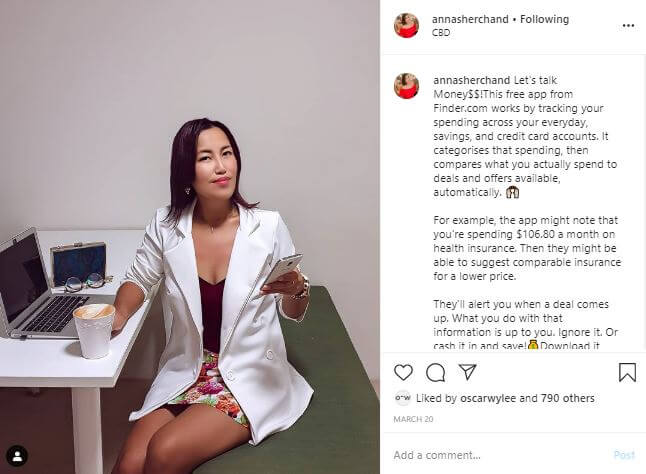The height and width of the screenshot is (474, 646).
Task: Open the annasherchand profile picture in the header
Action: (x=406, y=25)
